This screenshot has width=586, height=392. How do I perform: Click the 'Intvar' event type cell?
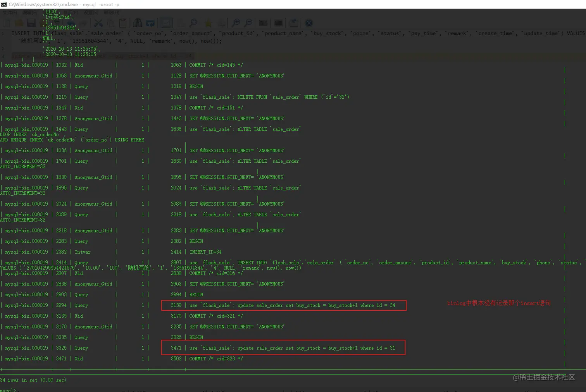(x=83, y=252)
